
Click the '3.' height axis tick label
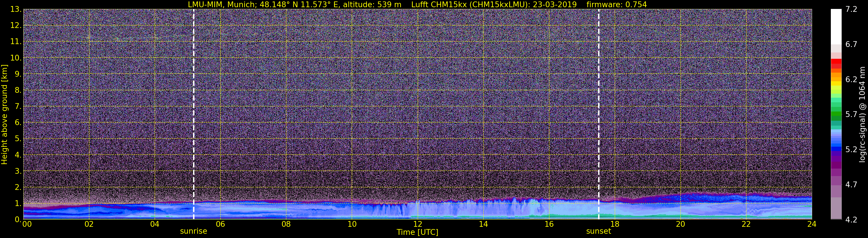point(18,171)
